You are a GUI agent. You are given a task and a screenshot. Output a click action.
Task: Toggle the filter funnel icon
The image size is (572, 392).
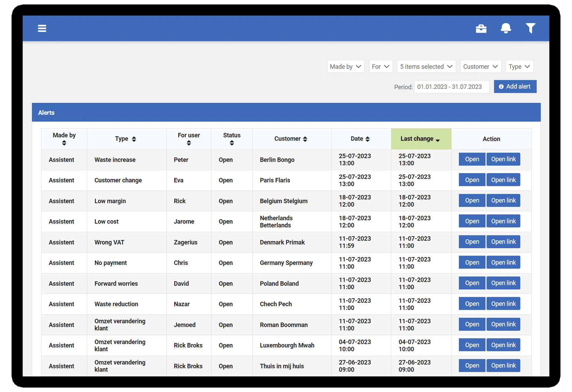[x=530, y=28]
